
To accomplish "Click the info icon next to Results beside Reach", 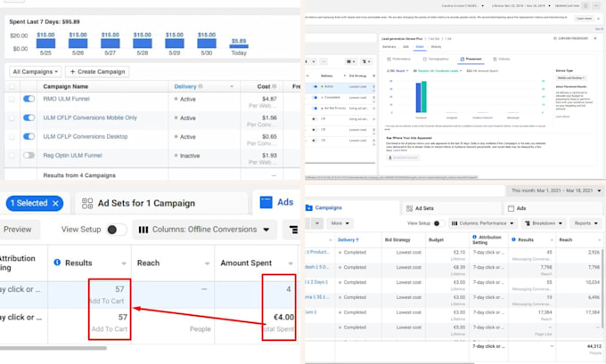I will [x=57, y=263].
